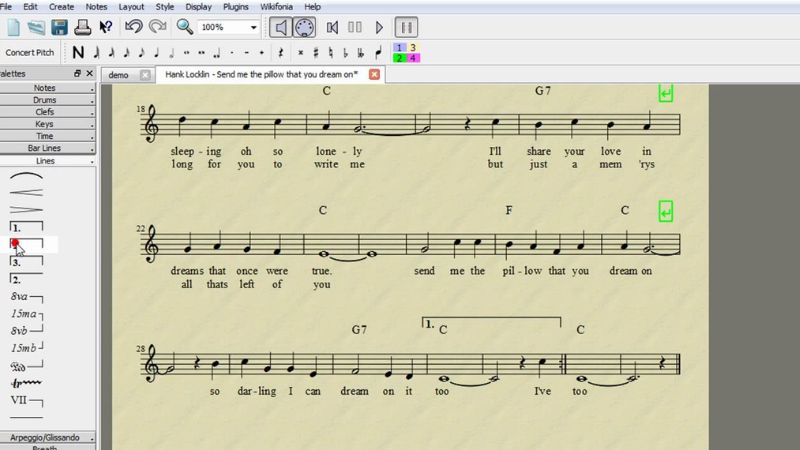Viewport: 800px width, 450px height.
Task: Expand the Clefs palette
Action: tap(47, 112)
